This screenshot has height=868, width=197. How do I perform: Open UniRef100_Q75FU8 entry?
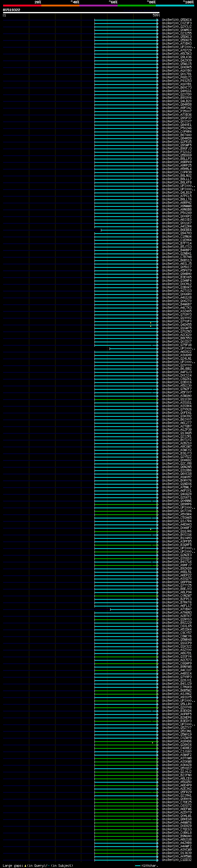176,345
